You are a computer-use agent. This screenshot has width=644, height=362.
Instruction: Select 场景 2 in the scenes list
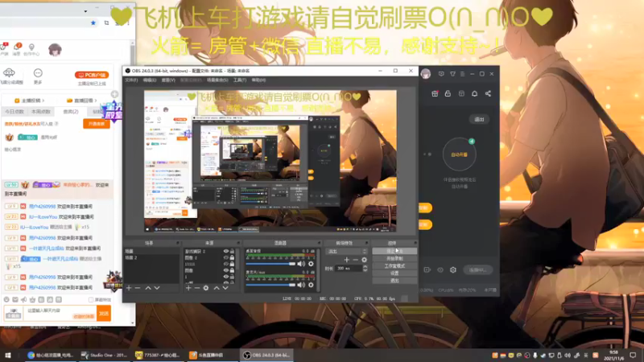pos(151,257)
